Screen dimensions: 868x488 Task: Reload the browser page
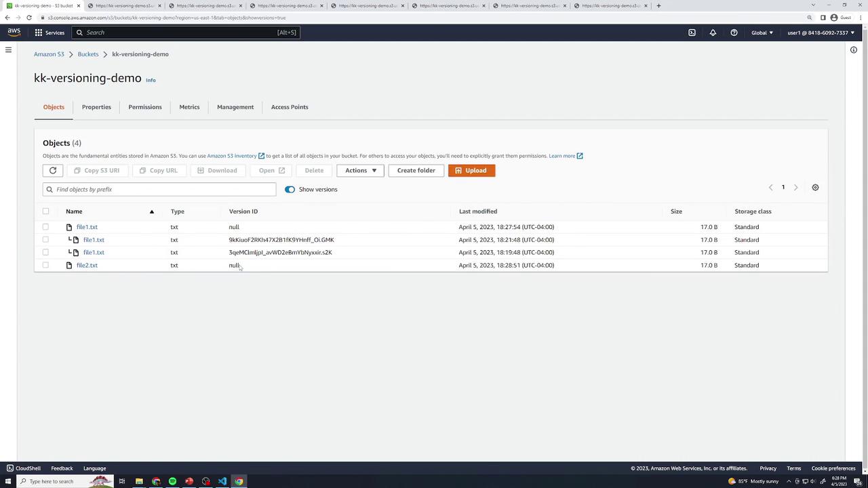point(29,18)
